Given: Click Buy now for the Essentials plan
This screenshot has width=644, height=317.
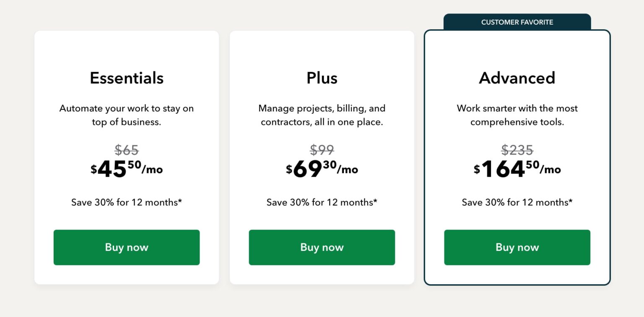Looking at the screenshot, I should coord(126,247).
